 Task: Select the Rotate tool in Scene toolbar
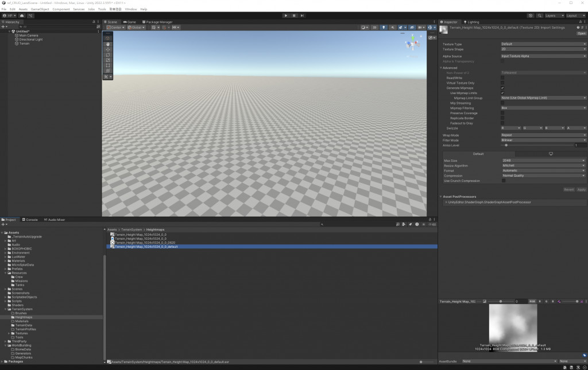(x=107, y=54)
